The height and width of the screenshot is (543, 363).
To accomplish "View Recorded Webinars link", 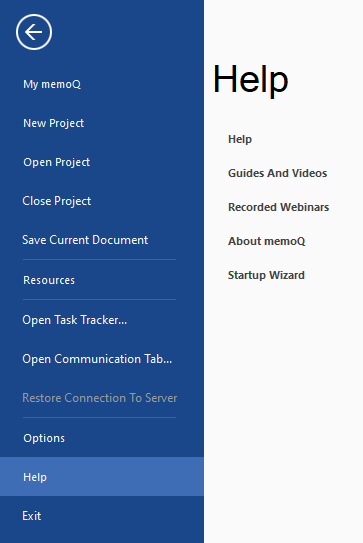I will (x=278, y=207).
